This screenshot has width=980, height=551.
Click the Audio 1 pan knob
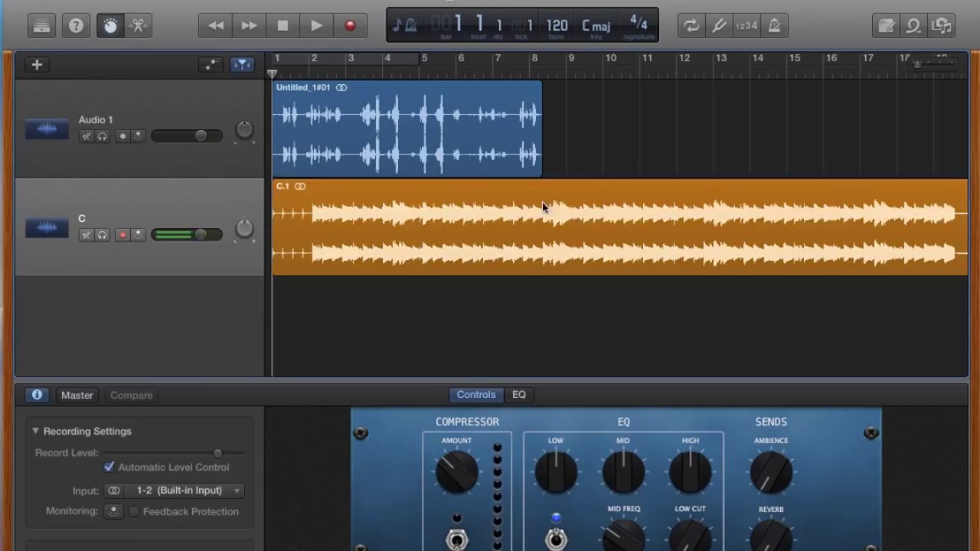(244, 130)
